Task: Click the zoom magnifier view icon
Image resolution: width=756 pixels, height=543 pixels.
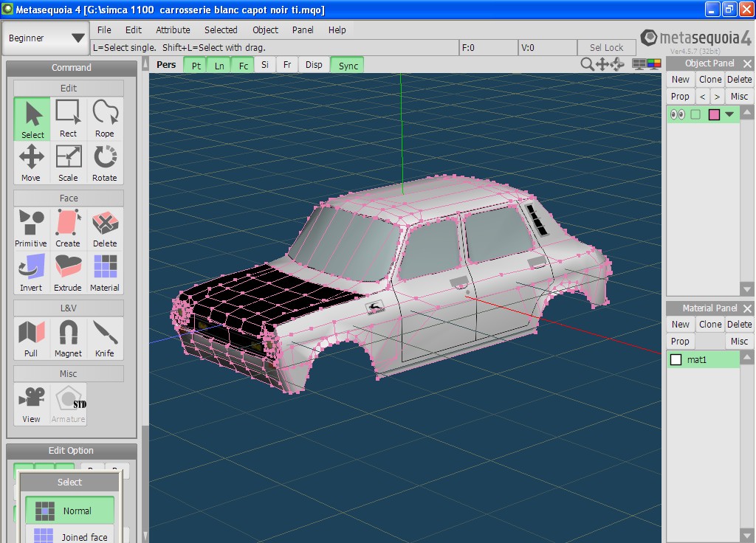Action: pyautogui.click(x=587, y=64)
